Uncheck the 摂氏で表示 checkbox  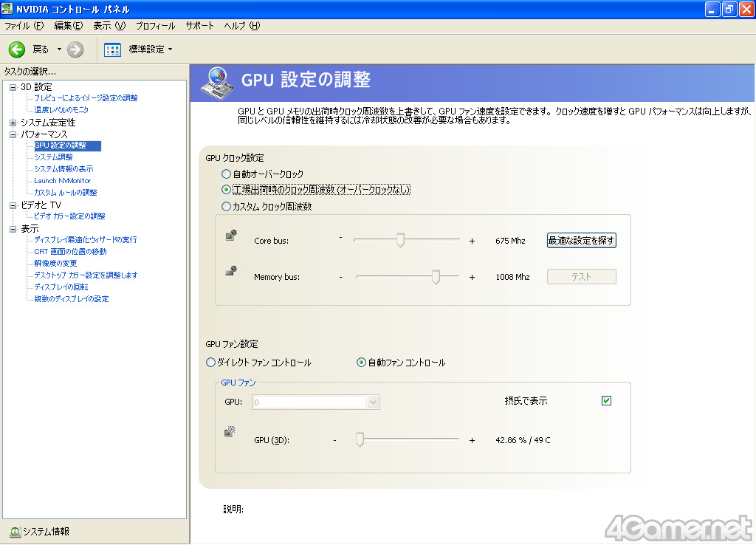[x=606, y=401]
